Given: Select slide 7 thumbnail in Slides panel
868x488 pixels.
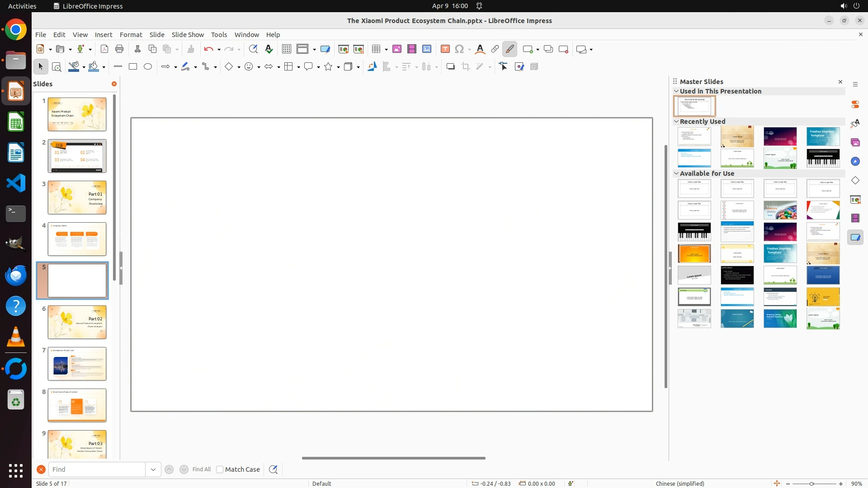Looking at the screenshot, I should click(x=77, y=364).
